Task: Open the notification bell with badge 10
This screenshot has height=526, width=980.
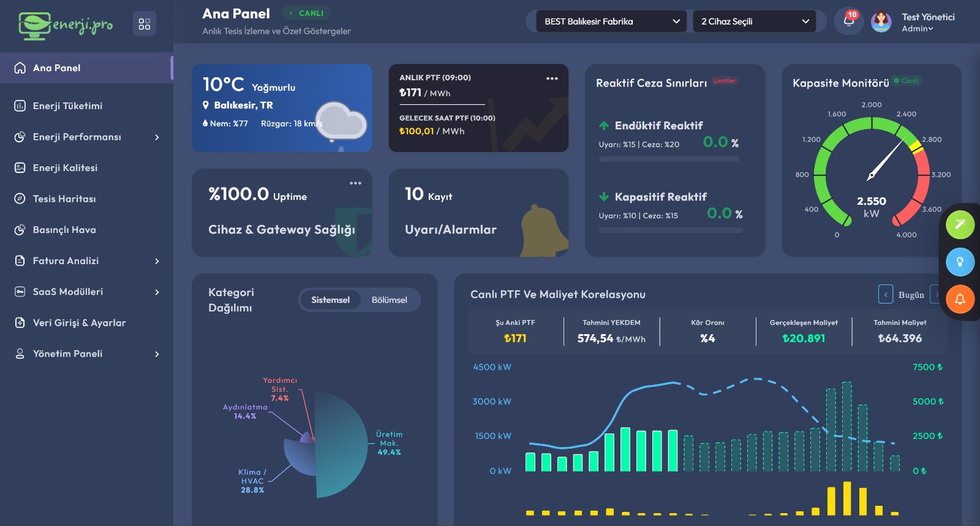Action: 848,21
